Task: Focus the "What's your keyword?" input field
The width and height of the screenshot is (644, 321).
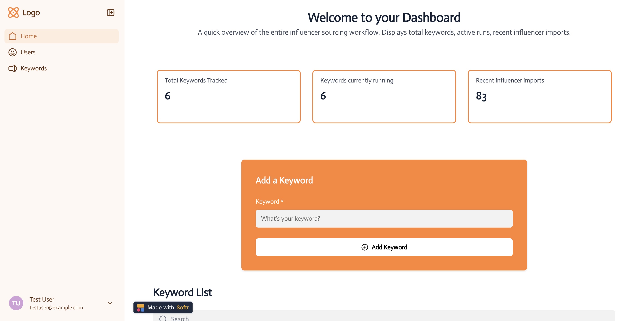Action: 384,218
